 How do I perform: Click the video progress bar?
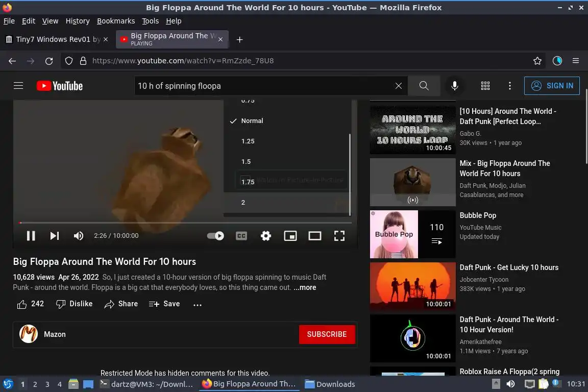[x=185, y=223]
